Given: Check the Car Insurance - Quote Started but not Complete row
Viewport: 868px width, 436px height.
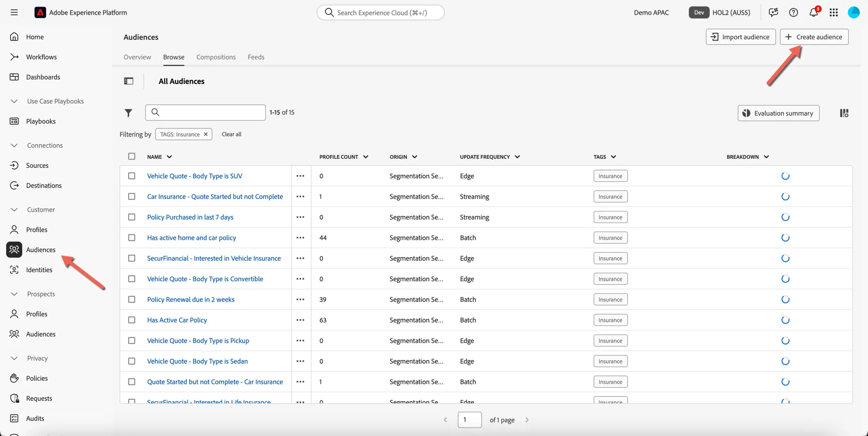Looking at the screenshot, I should click(x=132, y=196).
